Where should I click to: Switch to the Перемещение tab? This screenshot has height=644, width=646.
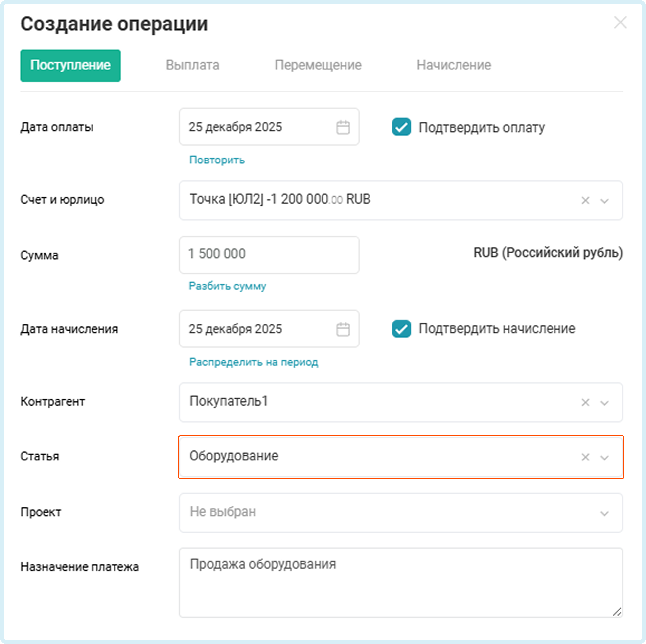318,65
